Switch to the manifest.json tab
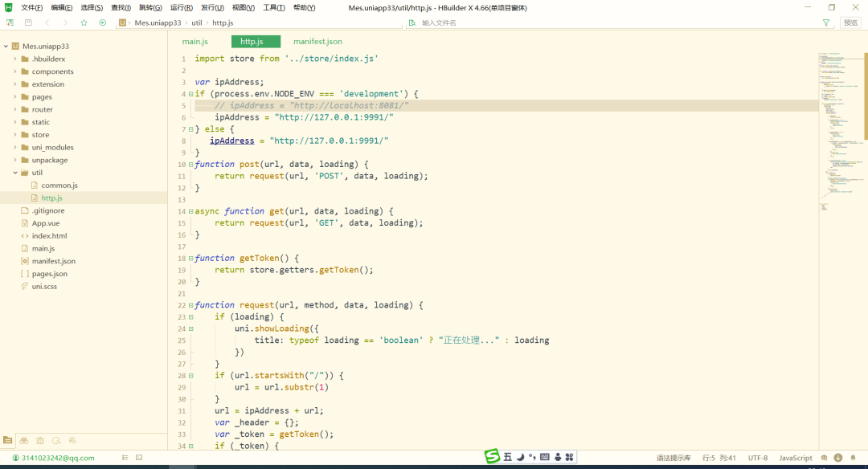868x469 pixels. (x=317, y=41)
